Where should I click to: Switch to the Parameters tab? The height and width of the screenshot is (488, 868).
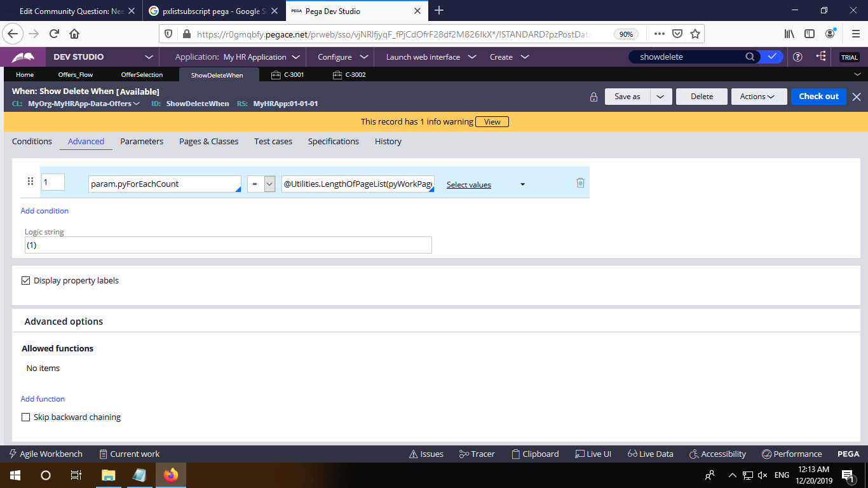pos(142,141)
